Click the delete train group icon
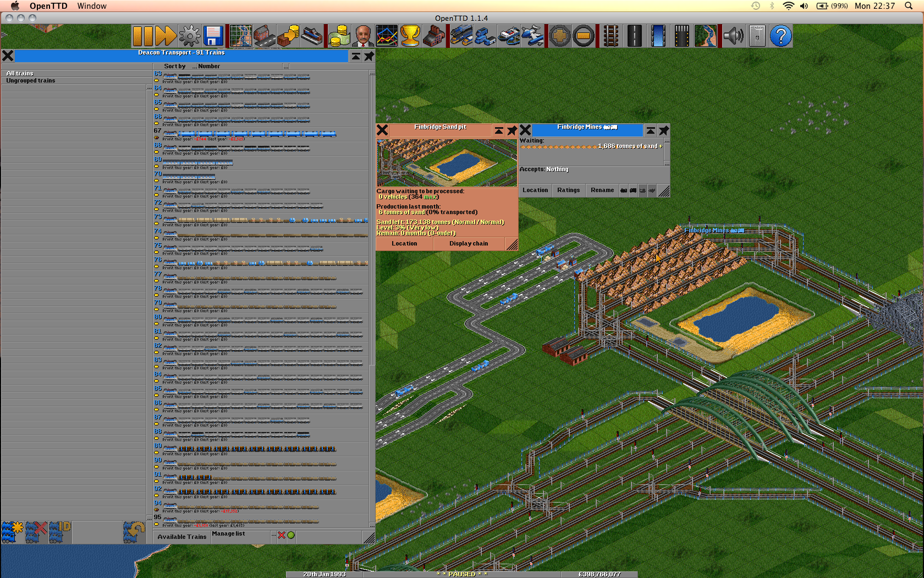Screen dimensions: 924x578 36,532
